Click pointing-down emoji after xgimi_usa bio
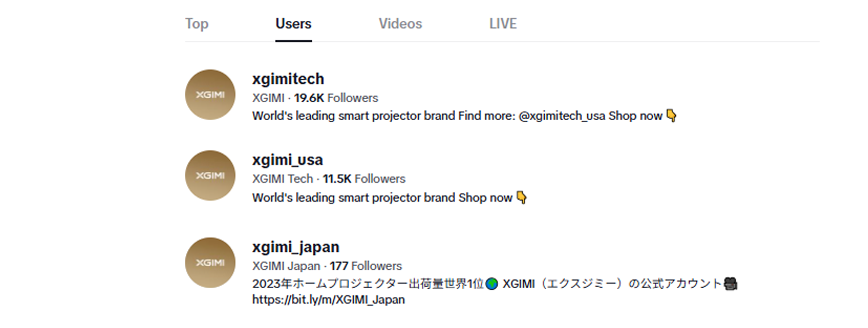 [521, 197]
